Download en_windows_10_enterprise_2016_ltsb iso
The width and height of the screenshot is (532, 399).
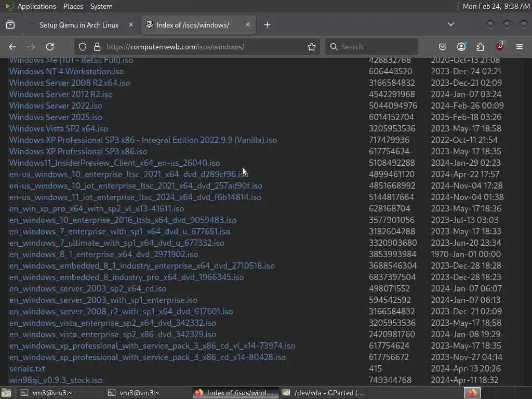[x=123, y=220]
